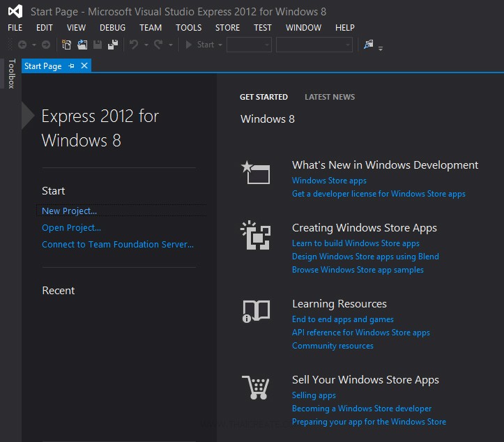The image size is (504, 442).
Task: Open the DEBUG menu
Action: [112, 28]
